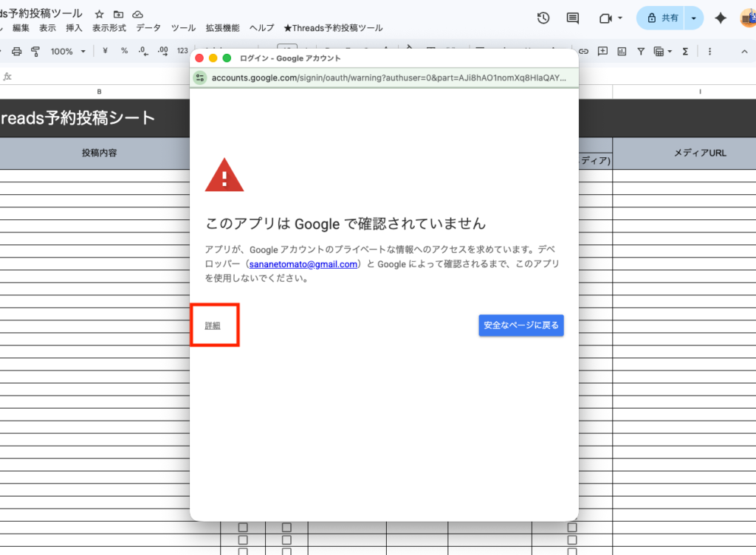Click the paint format roller icon
Screen dimensions: 756x555
[35, 52]
